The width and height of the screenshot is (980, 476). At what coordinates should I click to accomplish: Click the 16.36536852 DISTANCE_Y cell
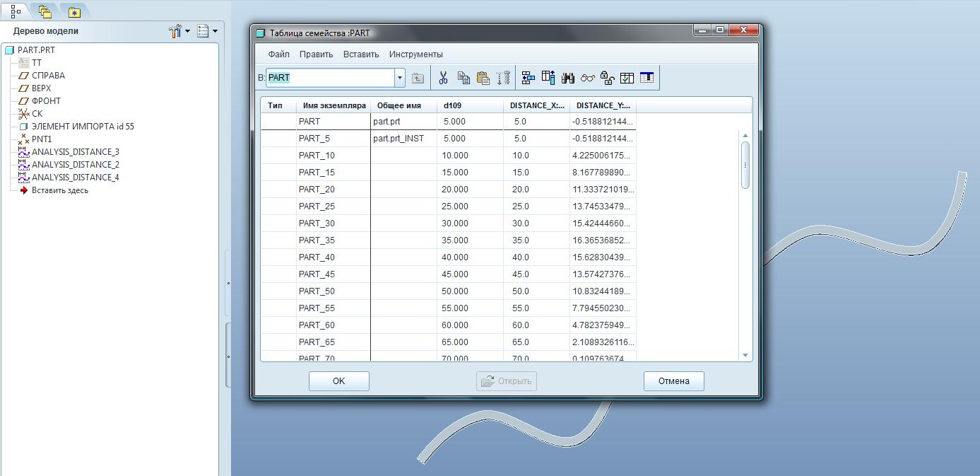[603, 240]
